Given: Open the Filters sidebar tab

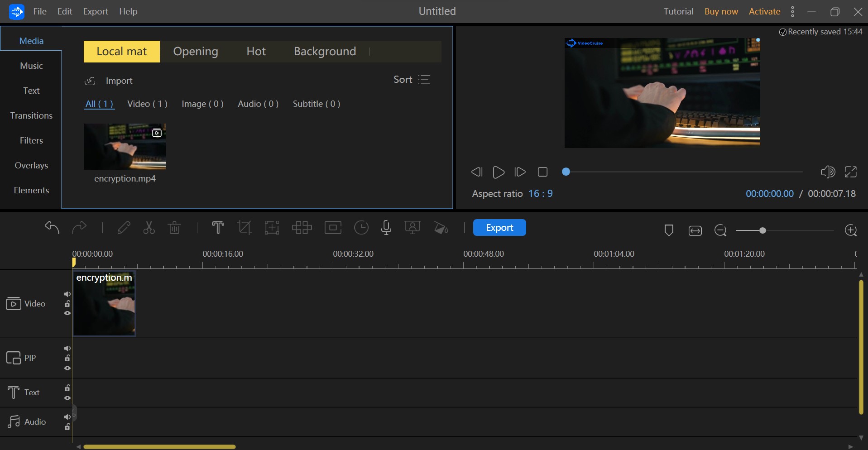Looking at the screenshot, I should [31, 140].
